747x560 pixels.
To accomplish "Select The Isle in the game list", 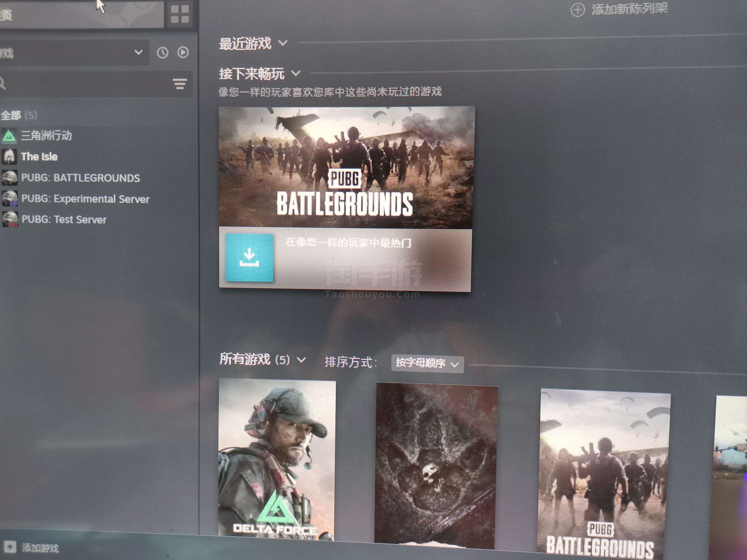I will tap(39, 157).
